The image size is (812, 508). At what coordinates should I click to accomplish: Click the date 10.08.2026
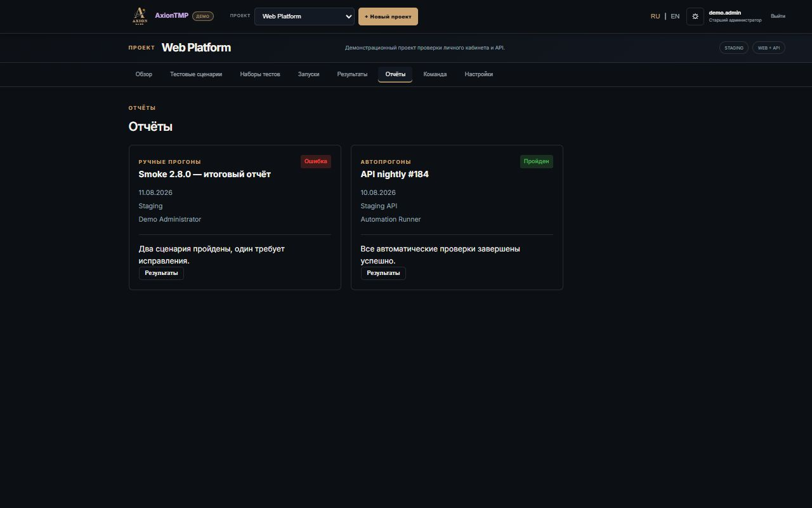(x=378, y=192)
